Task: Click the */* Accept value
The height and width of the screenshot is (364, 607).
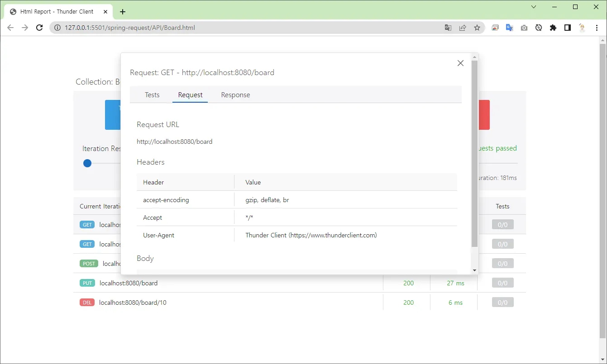Action: tap(249, 218)
